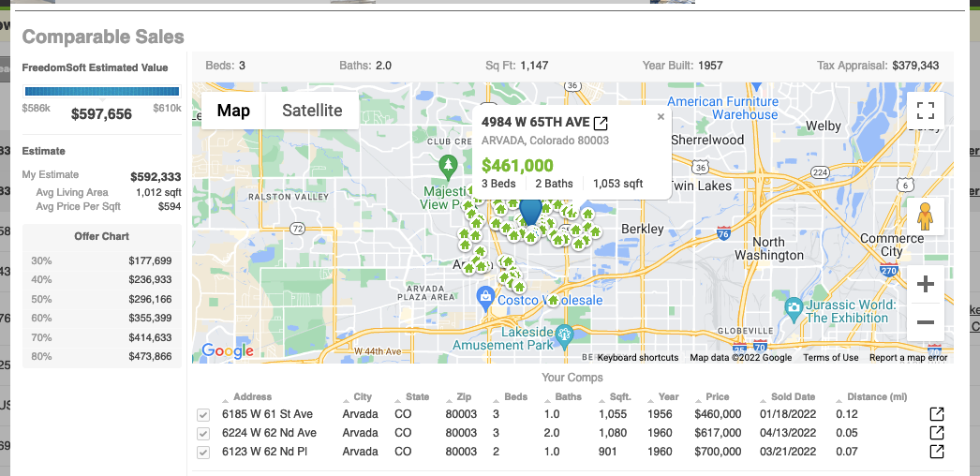980x476 pixels.
Task: Toggle fullscreen map view
Action: coord(925,111)
